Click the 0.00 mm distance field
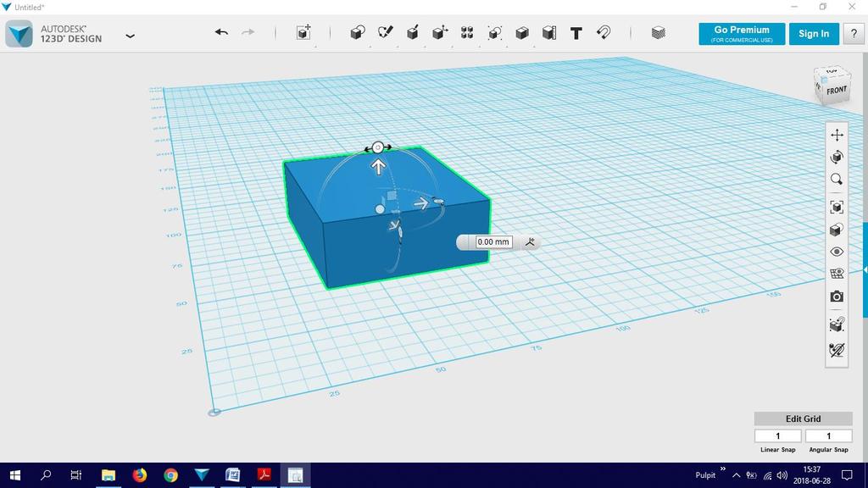 [x=494, y=241]
